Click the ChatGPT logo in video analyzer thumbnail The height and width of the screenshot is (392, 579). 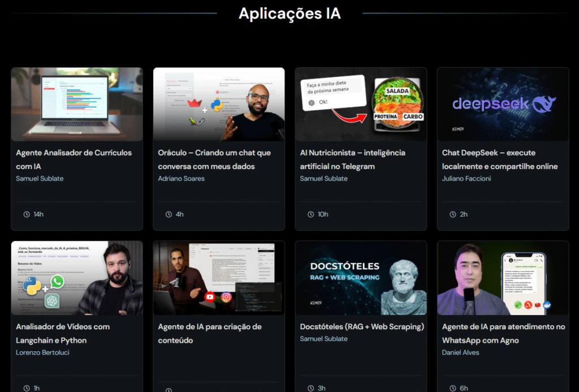[52, 300]
